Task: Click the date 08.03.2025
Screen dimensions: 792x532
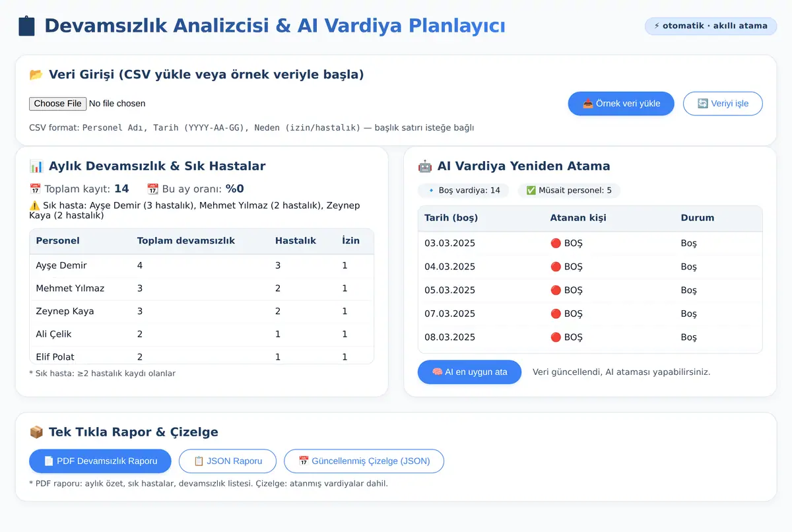Action: [x=450, y=337]
